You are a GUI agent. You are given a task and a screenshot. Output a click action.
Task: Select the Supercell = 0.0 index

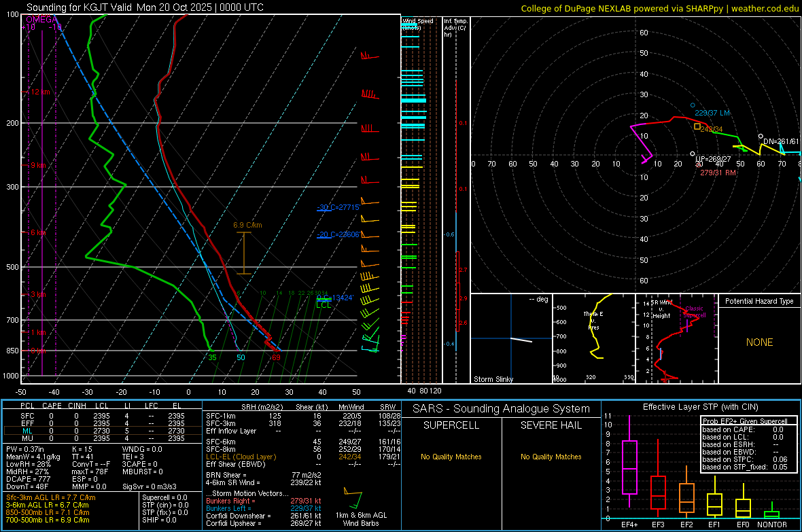[x=164, y=498]
